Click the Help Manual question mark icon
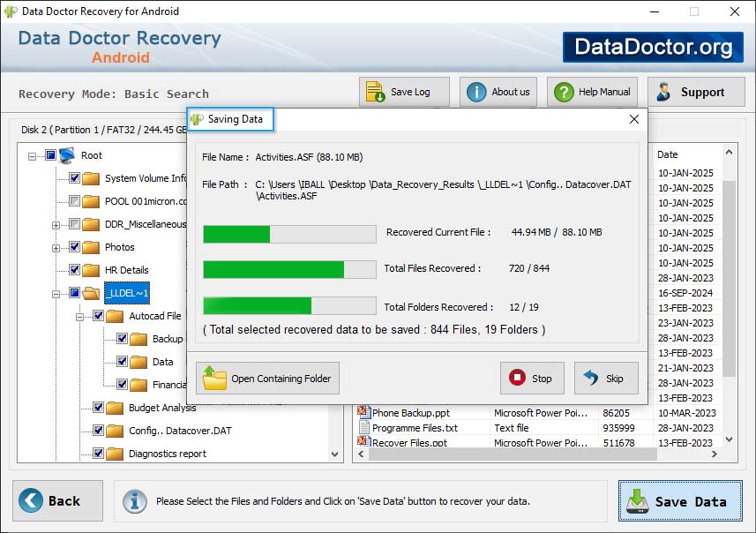This screenshot has height=533, width=756. [x=564, y=92]
